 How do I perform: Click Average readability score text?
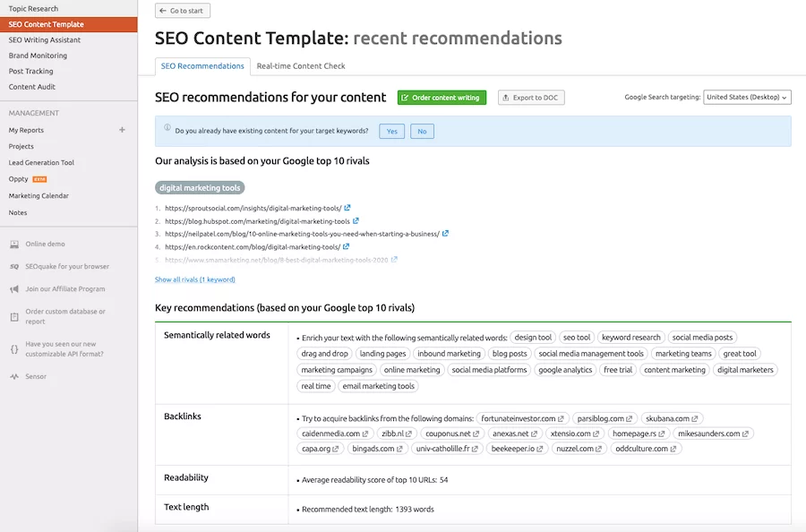tap(374, 480)
